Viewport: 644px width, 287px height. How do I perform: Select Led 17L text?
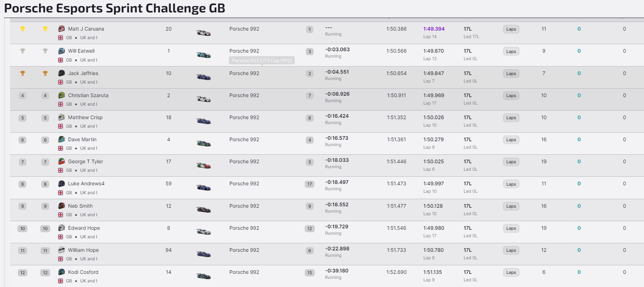(x=471, y=37)
